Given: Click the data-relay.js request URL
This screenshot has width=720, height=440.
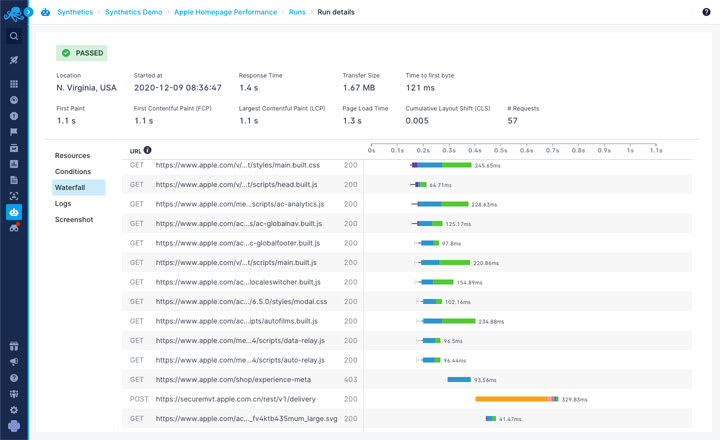Looking at the screenshot, I should (240, 341).
